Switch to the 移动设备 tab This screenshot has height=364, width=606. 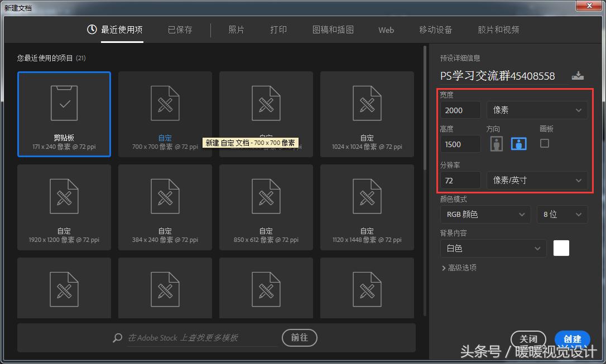click(x=436, y=30)
